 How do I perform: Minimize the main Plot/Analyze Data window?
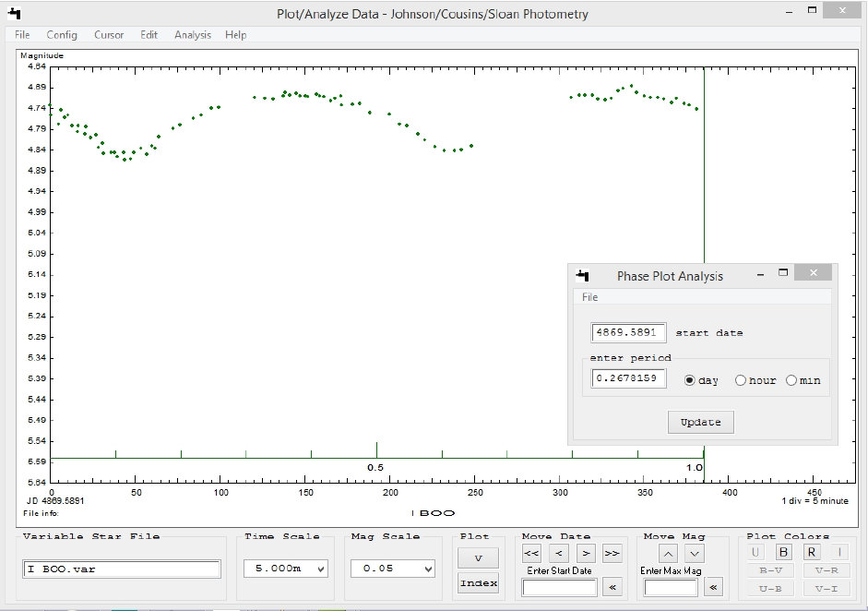(x=790, y=12)
